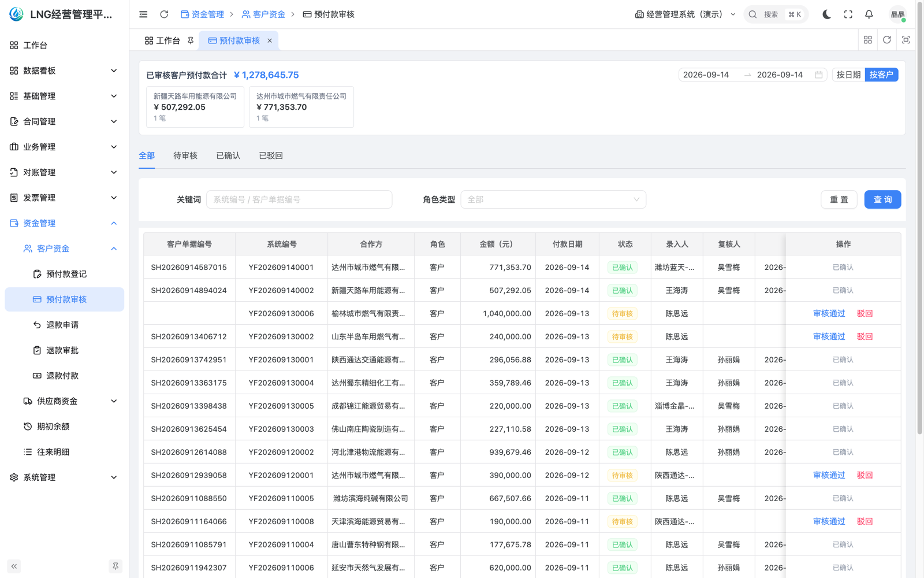Expand 业务管理 menu
The height and width of the screenshot is (578, 924).
[65, 147]
